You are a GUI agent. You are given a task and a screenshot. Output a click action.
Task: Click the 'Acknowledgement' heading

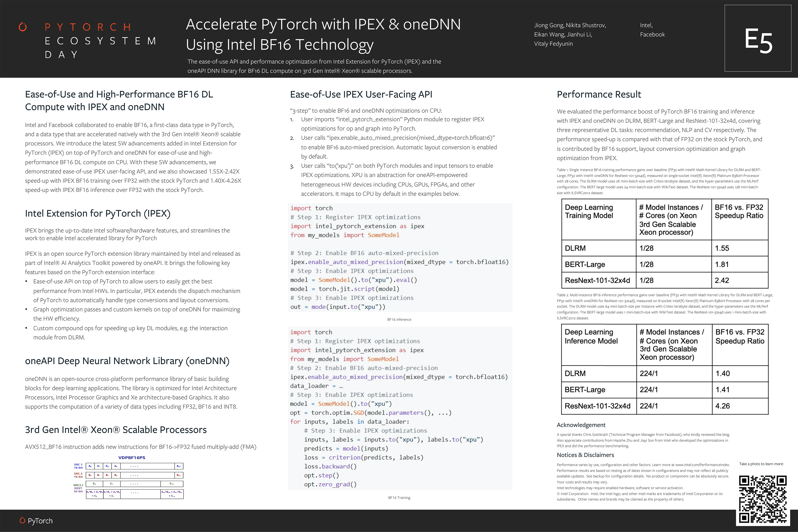[x=581, y=425]
